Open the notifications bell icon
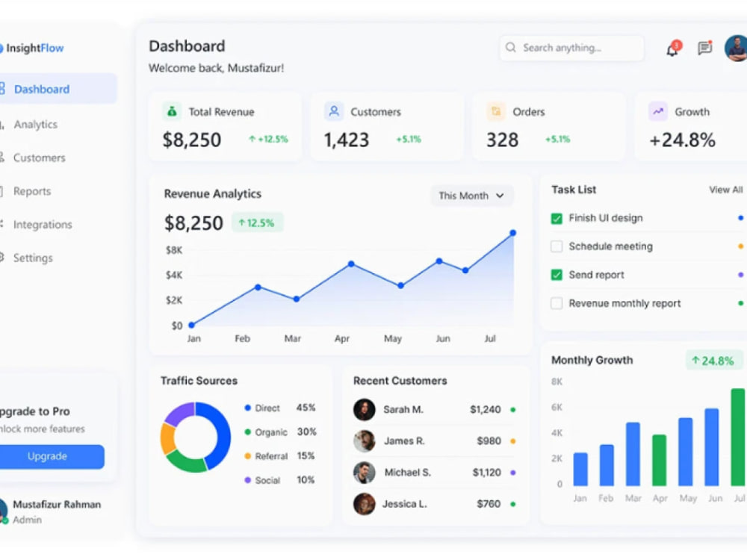Viewport: 747px width, 560px height. point(672,49)
